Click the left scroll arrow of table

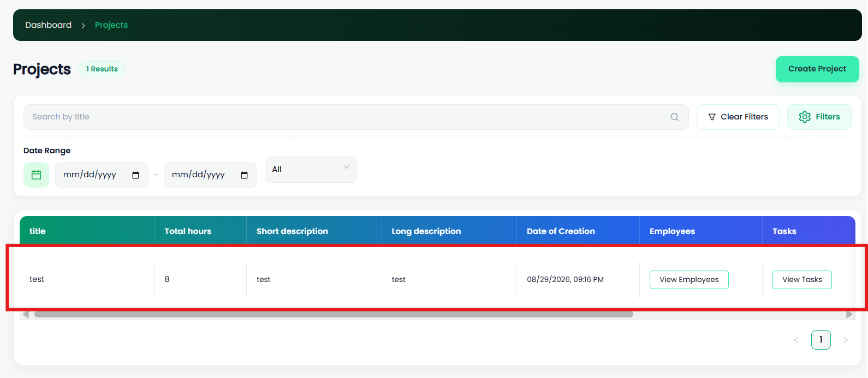click(x=26, y=314)
